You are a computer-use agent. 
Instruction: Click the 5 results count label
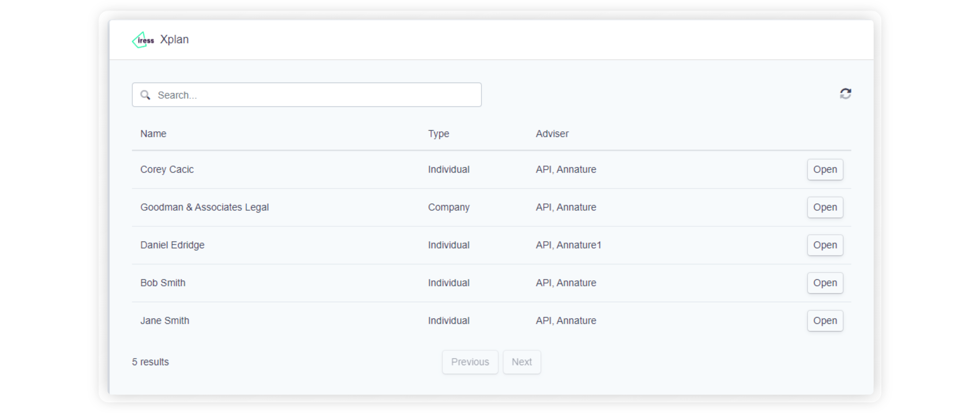tap(150, 362)
